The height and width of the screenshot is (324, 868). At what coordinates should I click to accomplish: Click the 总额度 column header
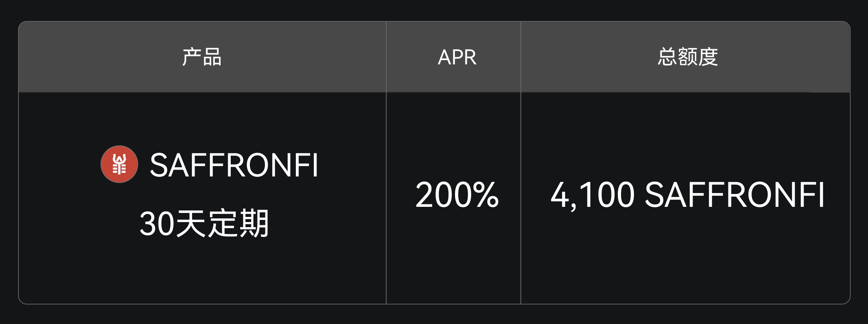[688, 57]
